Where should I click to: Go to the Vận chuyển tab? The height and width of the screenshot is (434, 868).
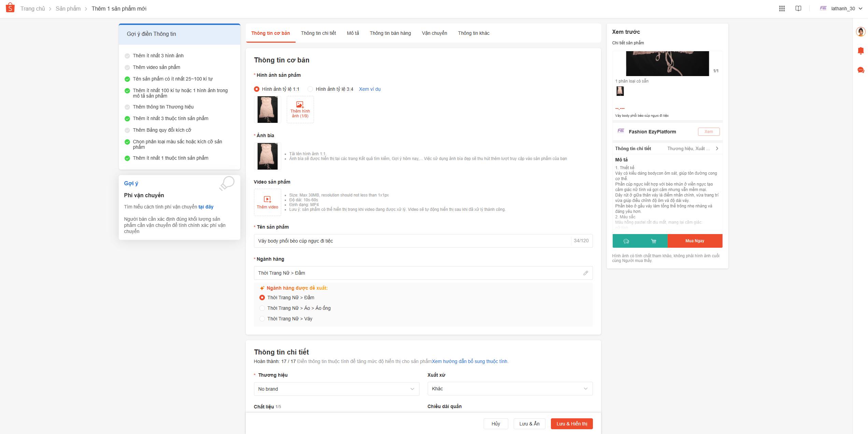pyautogui.click(x=434, y=33)
